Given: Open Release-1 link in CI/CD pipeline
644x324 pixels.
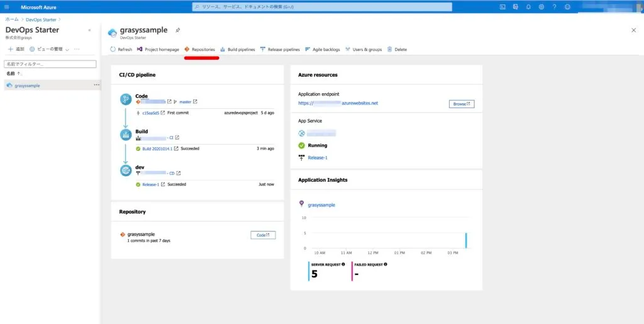Looking at the screenshot, I should (151, 184).
